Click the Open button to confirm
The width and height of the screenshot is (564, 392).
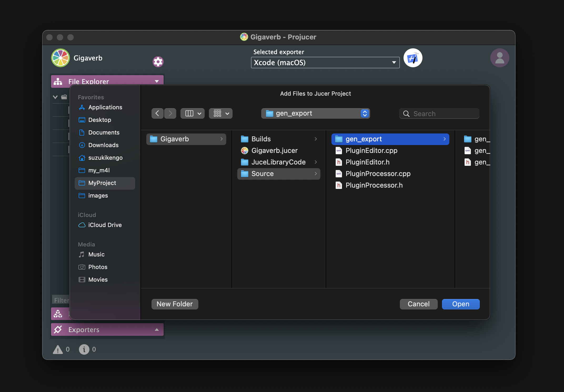click(461, 304)
